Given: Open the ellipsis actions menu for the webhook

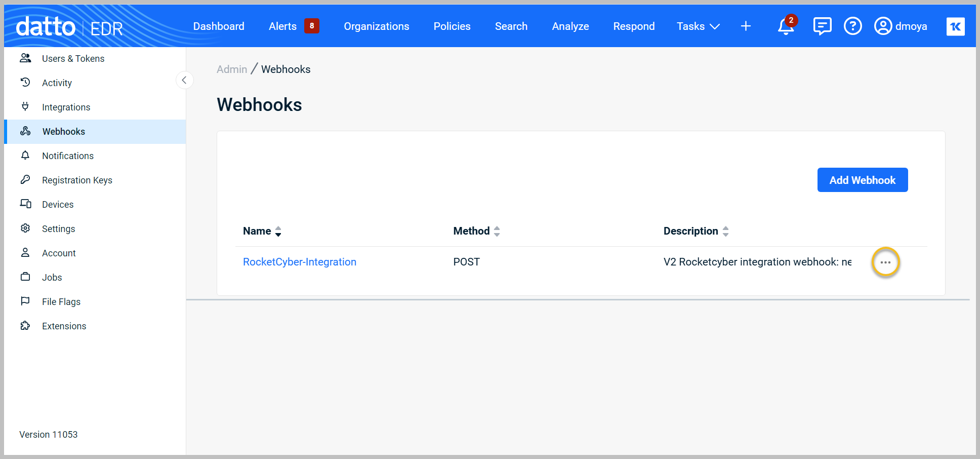Looking at the screenshot, I should (x=885, y=262).
